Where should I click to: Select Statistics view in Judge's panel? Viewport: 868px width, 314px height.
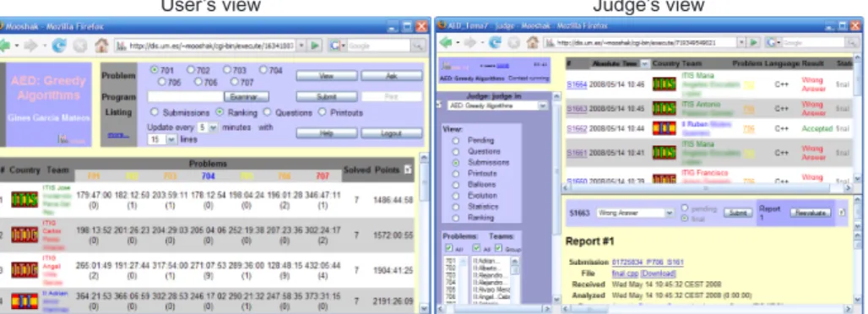pos(456,207)
